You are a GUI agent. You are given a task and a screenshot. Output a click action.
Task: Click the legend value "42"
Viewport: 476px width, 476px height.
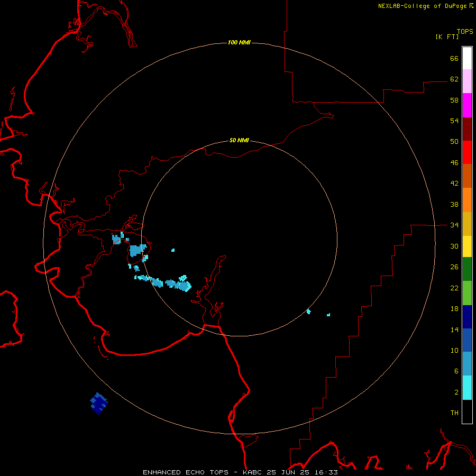(x=454, y=184)
